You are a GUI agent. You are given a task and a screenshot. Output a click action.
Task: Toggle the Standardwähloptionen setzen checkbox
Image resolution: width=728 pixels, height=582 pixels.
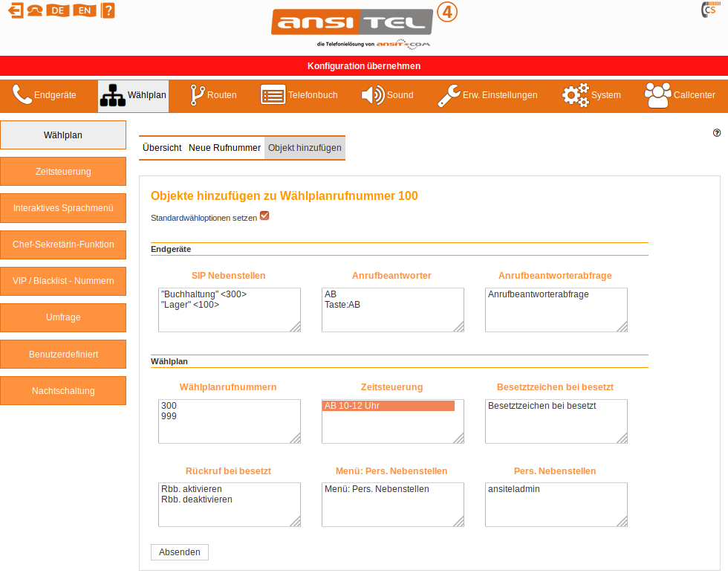[264, 216]
